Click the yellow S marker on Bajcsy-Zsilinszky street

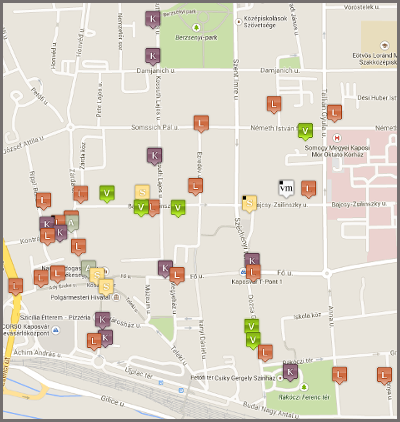249,204
